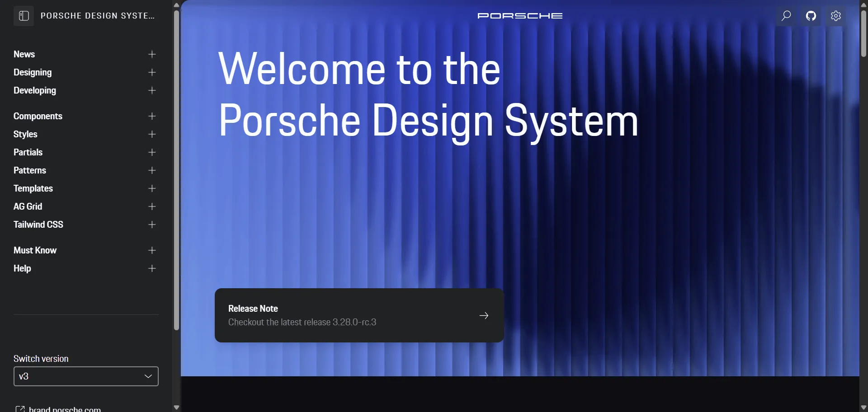Select Patterns in the sidebar
The width and height of the screenshot is (868, 412).
coord(30,170)
